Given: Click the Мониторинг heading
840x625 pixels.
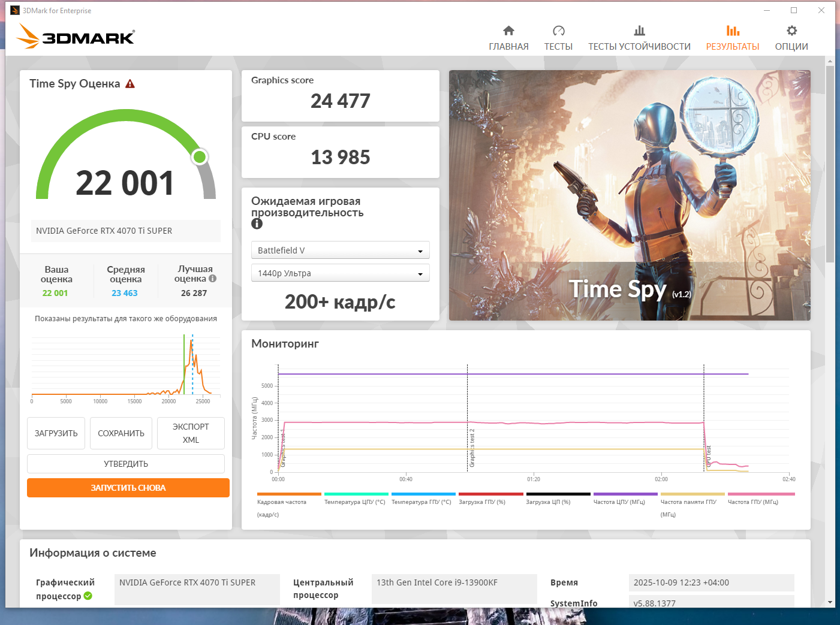Looking at the screenshot, I should coord(285,344).
